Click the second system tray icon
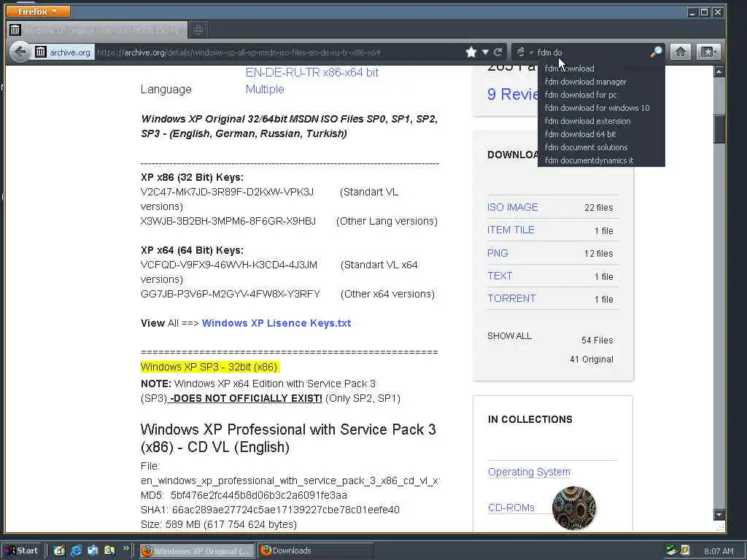Image resolution: width=747 pixels, height=560 pixels. pos(685,551)
